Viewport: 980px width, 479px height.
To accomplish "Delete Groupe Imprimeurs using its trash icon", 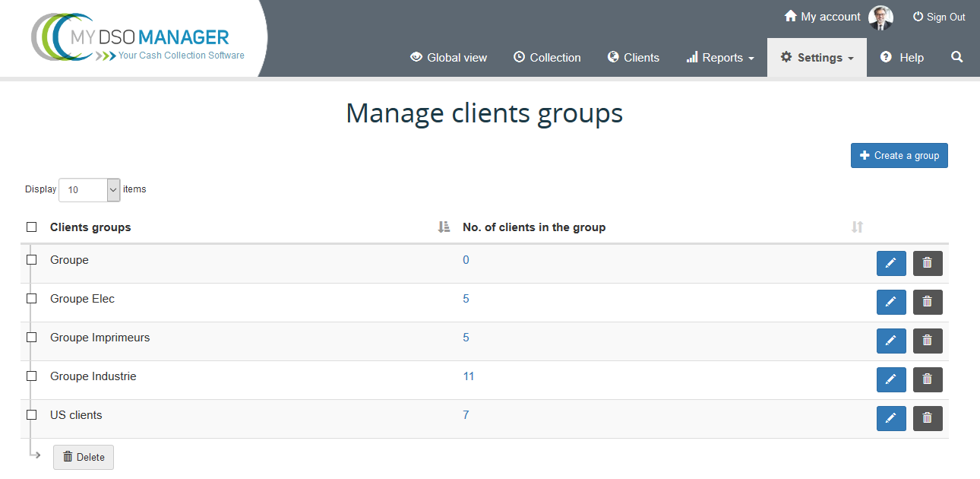I will 927,341.
